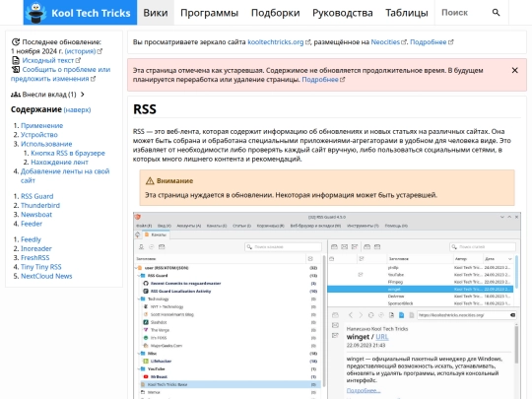Open the RSS Guard contents link
Screen dimensions: 532x399
coord(37,196)
